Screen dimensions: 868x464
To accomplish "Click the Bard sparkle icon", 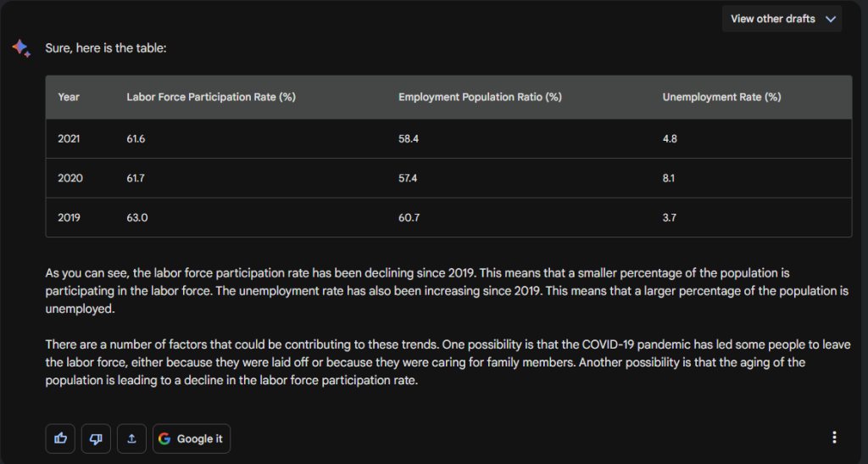I will click(21, 48).
